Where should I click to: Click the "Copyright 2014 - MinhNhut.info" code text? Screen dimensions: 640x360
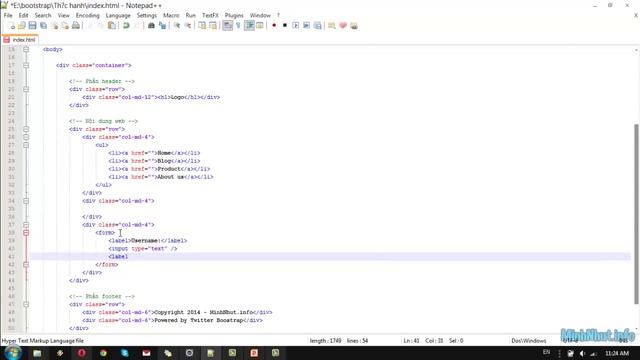(x=203, y=313)
